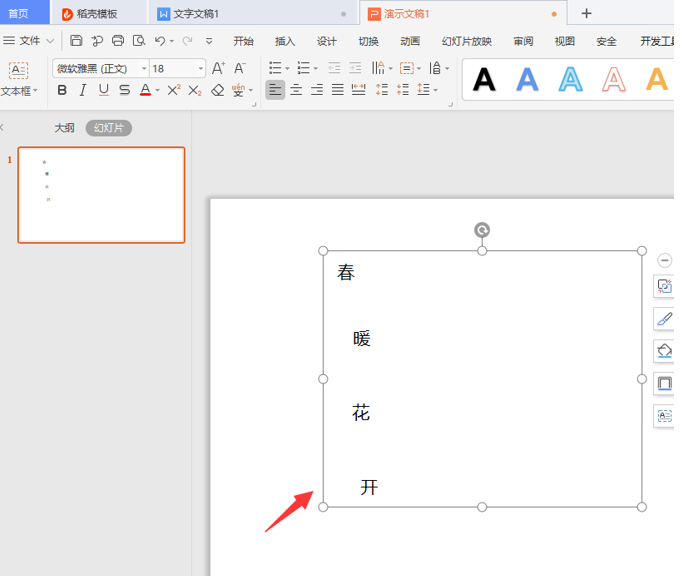Toggle Subscript formatting

pos(195,90)
